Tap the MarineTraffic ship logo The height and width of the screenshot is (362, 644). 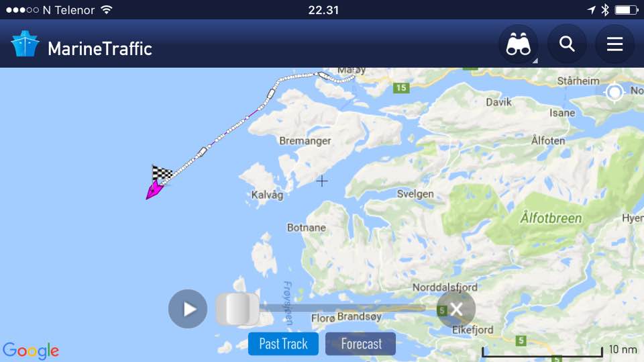(25, 44)
